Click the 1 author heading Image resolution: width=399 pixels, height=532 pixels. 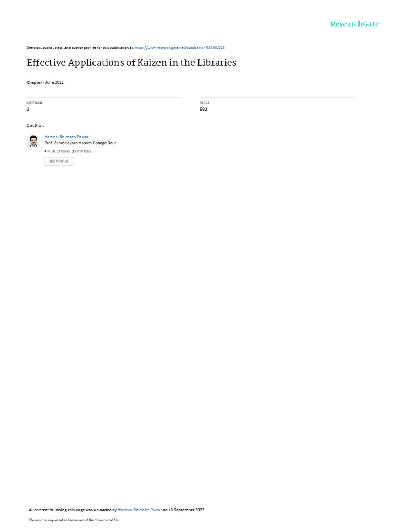coord(35,126)
